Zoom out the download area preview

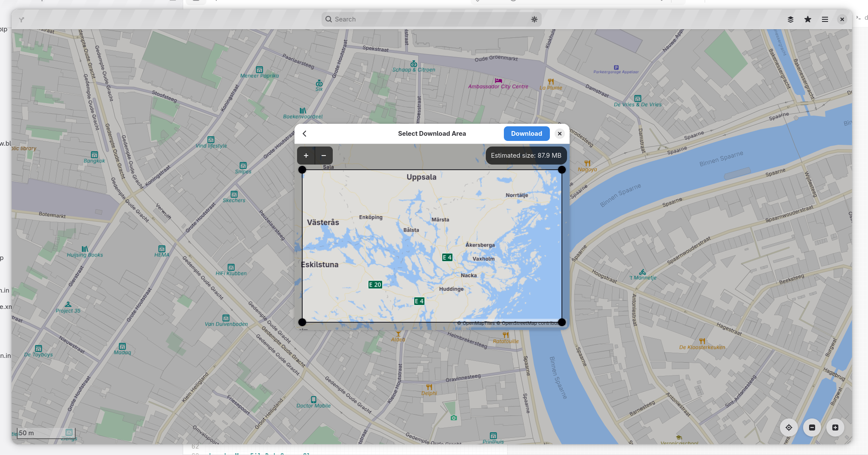click(324, 156)
